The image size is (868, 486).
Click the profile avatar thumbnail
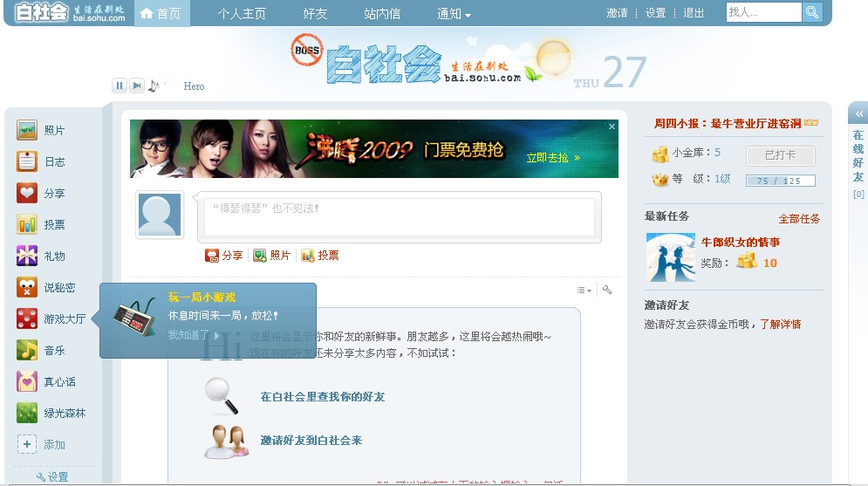point(160,215)
